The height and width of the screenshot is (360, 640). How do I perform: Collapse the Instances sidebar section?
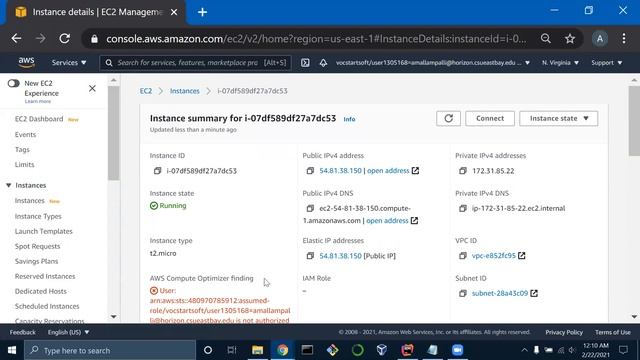point(9,185)
